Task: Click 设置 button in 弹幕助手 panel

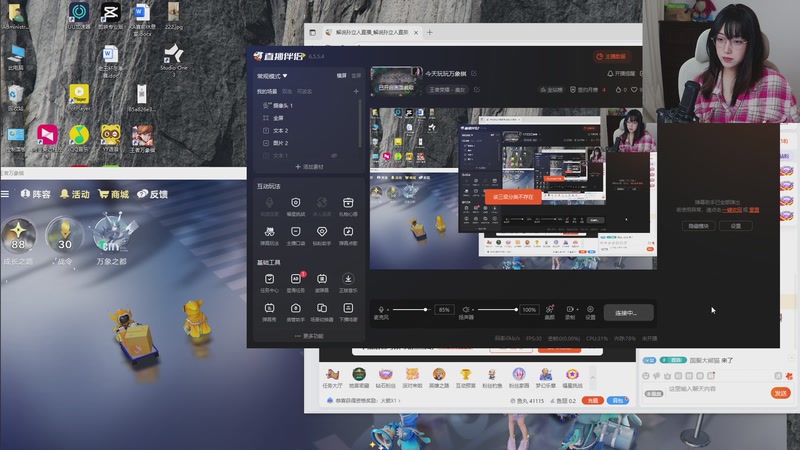Action: [736, 226]
